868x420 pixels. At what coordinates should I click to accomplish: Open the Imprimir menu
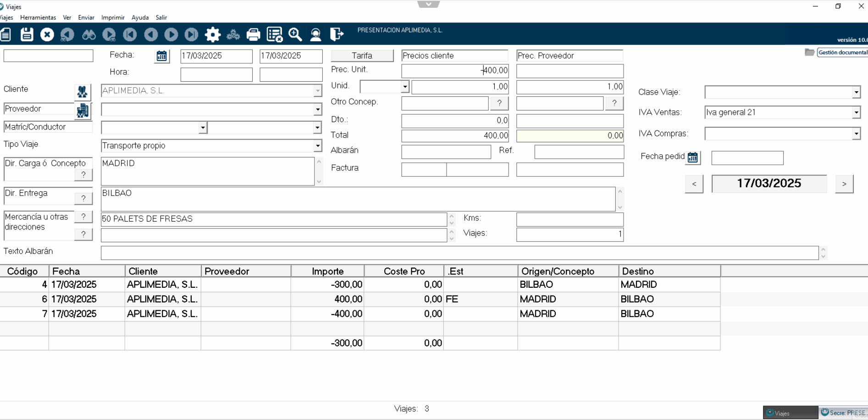point(113,17)
